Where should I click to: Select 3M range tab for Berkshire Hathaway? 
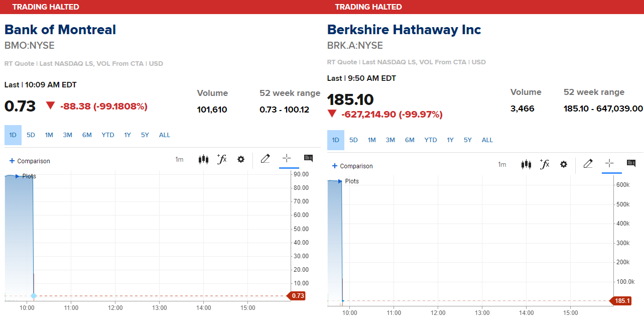point(391,140)
